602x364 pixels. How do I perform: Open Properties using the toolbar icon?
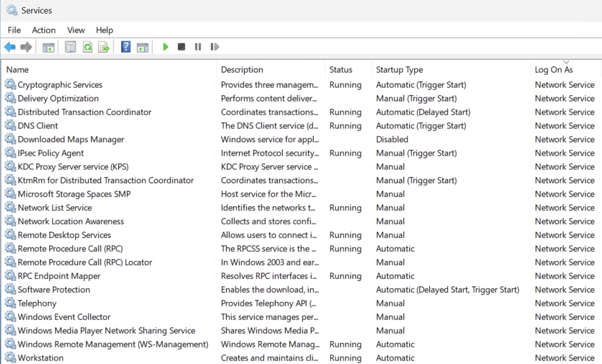(x=71, y=47)
